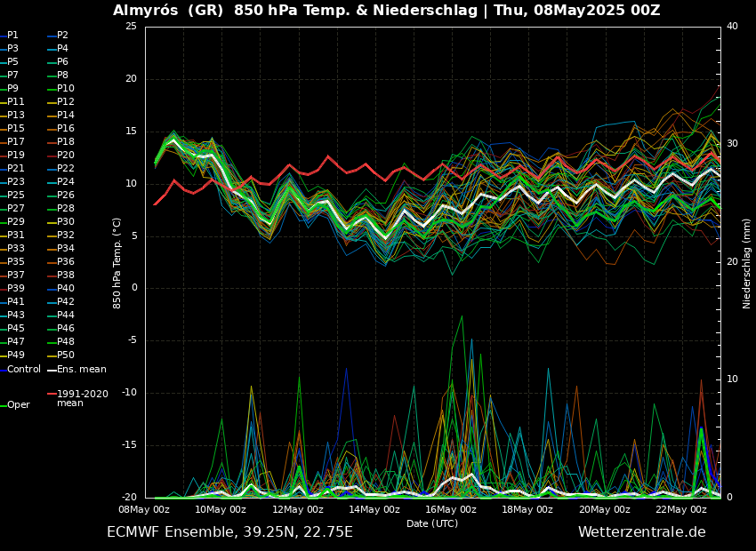This screenshot has width=756, height=551.
Task: Click the chart title at top
Action: click(386, 11)
